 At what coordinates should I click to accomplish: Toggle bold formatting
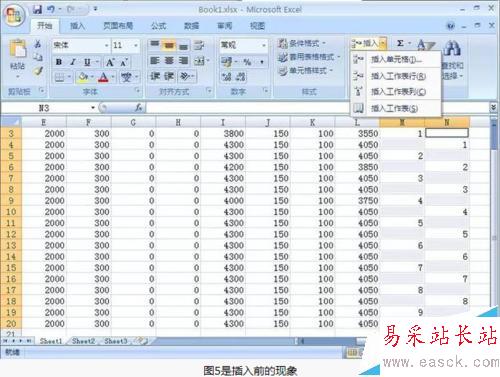pyautogui.click(x=59, y=62)
